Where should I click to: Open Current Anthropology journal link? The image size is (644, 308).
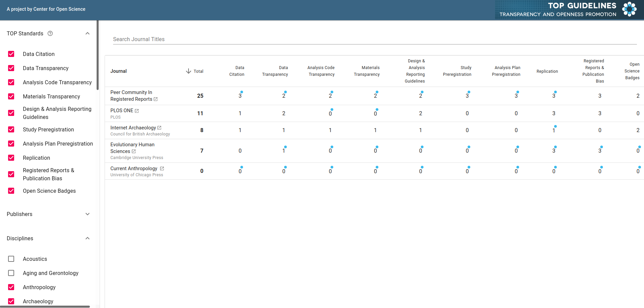(x=134, y=168)
